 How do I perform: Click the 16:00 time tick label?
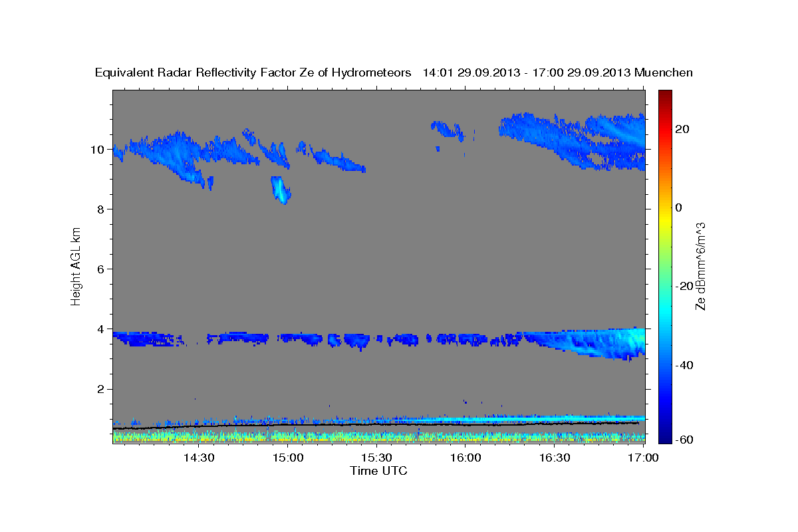point(466,458)
